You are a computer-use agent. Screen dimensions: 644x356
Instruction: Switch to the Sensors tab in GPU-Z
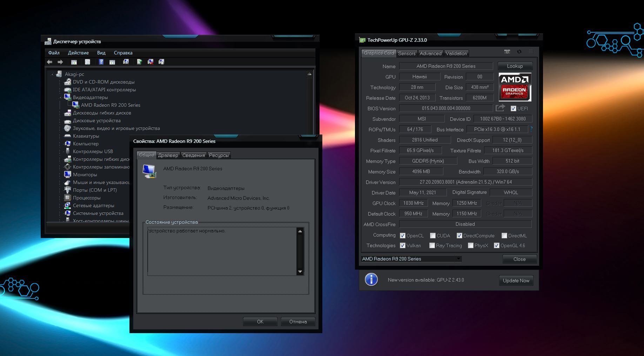[x=407, y=53]
